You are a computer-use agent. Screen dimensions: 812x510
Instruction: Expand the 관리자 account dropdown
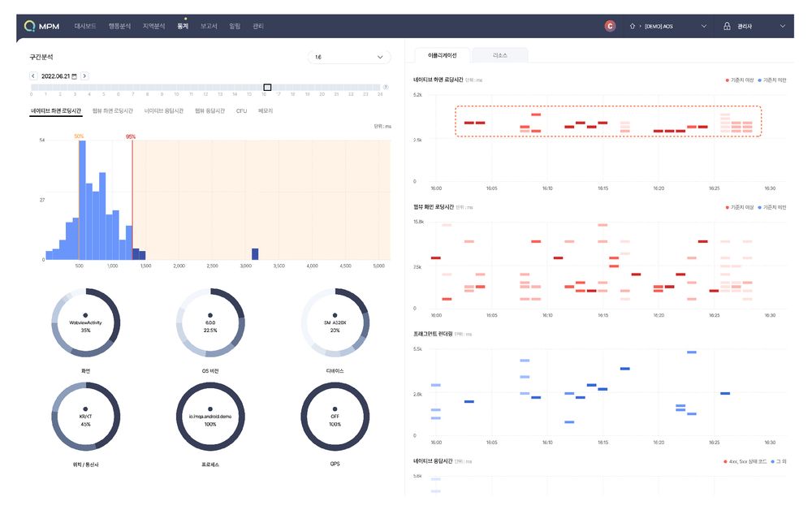click(x=783, y=26)
